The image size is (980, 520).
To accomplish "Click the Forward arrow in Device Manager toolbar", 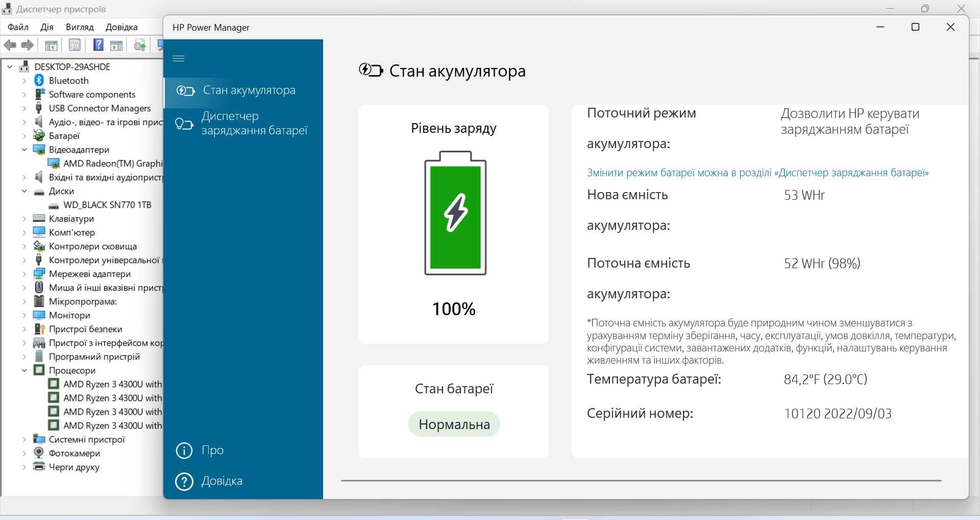I will click(28, 45).
